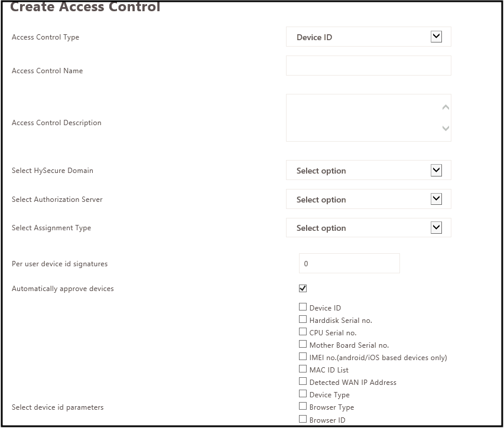Viewport: 504px width, 428px height.
Task: Enable the Device ID parameter checkbox
Action: pos(303,307)
